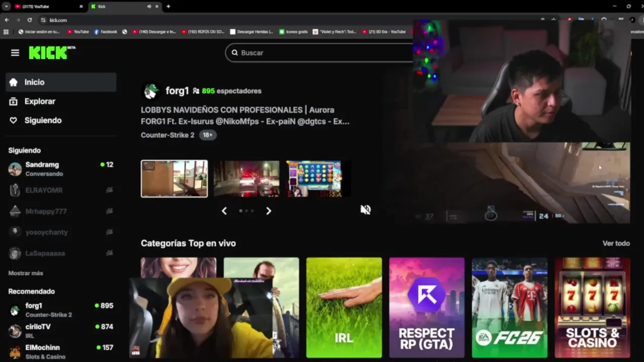This screenshot has width=644, height=362.
Task: Click forg1 avatar in Recomendado list
Action: (15, 310)
